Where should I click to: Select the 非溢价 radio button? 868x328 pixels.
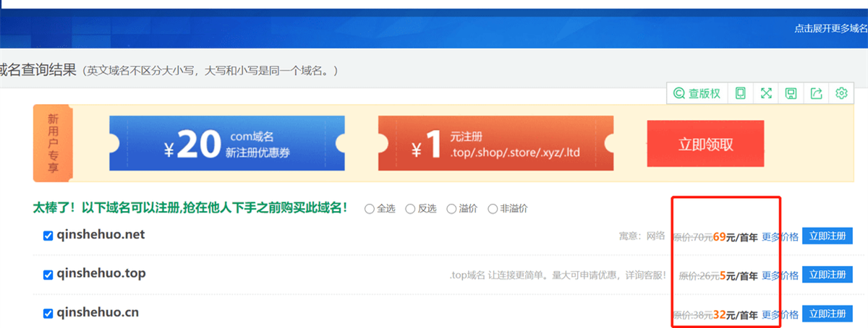[x=493, y=209]
